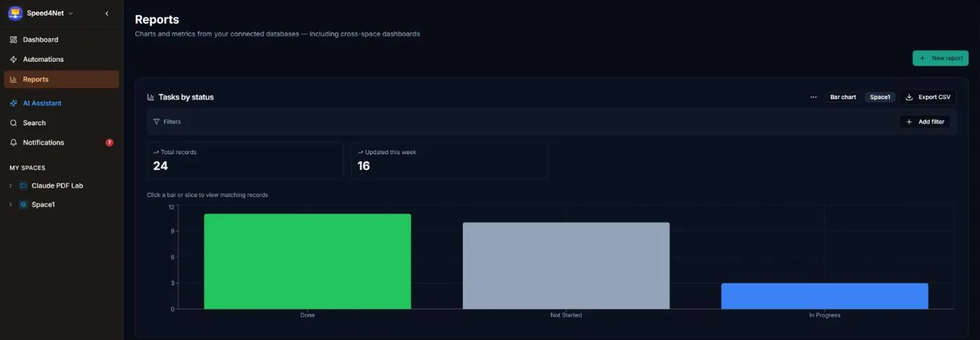
Task: Click the Search magnifier icon
Action: 13,122
